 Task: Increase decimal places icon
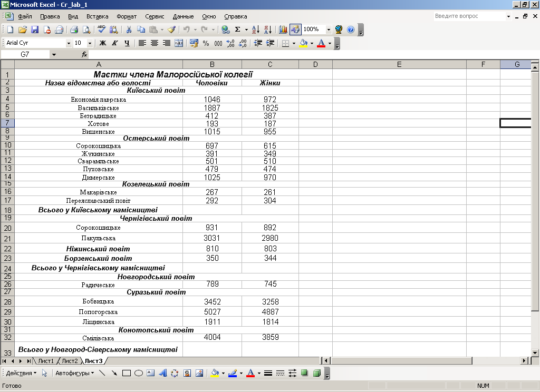tap(230, 43)
